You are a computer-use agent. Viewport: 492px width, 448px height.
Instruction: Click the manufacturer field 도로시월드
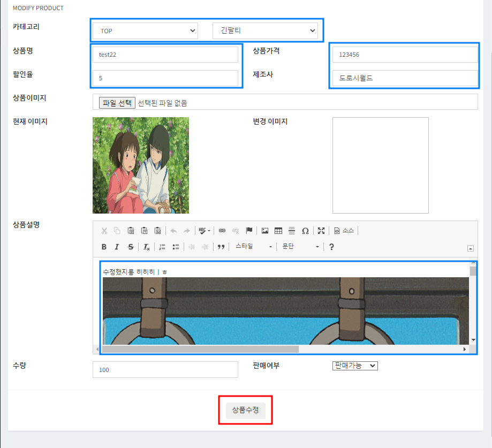(405, 78)
